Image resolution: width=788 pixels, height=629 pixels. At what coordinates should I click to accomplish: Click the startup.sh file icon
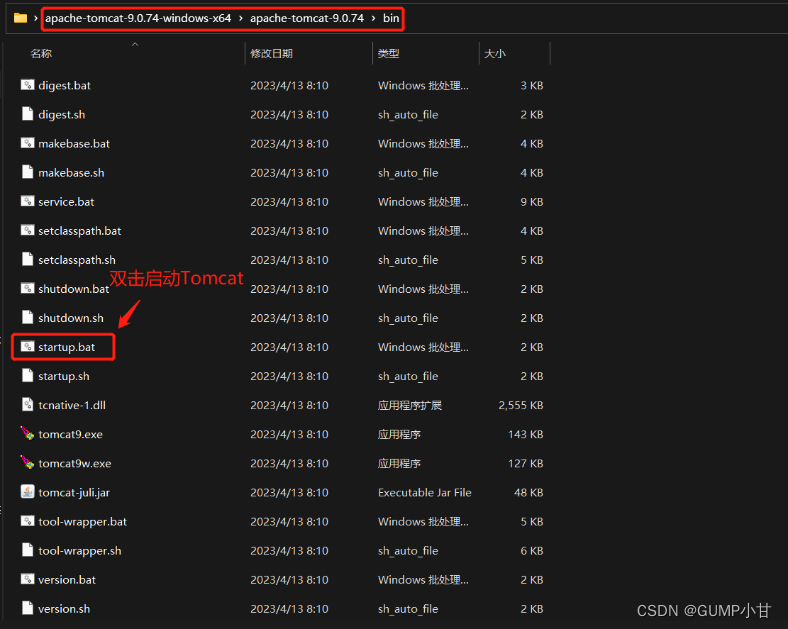[27, 376]
